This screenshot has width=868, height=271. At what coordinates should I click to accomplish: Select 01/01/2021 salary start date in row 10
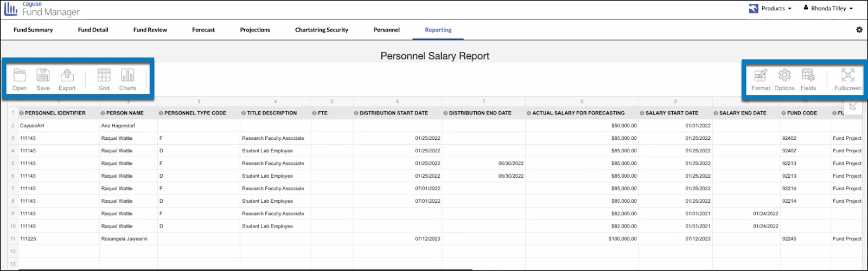(x=675, y=226)
